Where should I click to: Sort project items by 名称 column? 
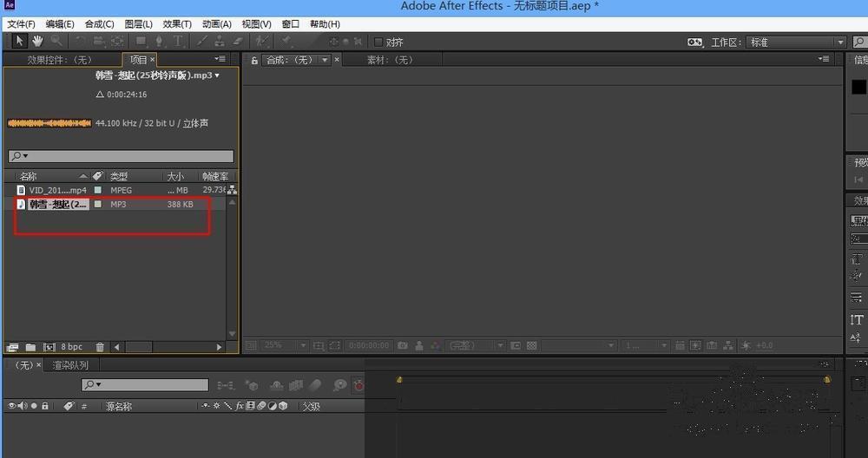click(x=29, y=176)
